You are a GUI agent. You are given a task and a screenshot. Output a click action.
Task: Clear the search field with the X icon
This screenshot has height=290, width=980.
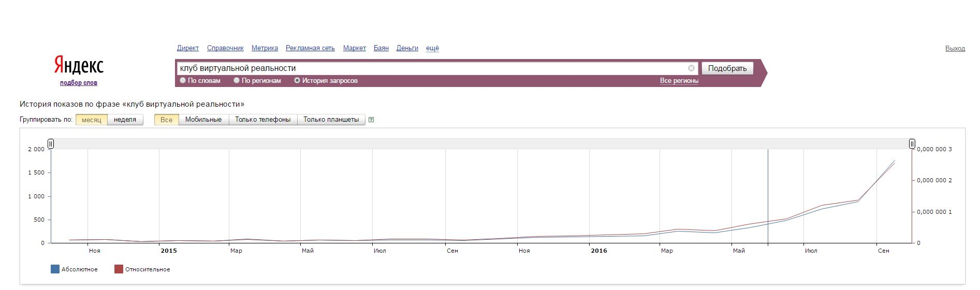pos(691,68)
